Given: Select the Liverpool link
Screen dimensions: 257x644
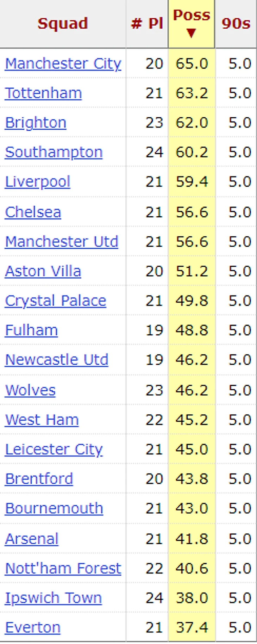Looking at the screenshot, I should (38, 182).
